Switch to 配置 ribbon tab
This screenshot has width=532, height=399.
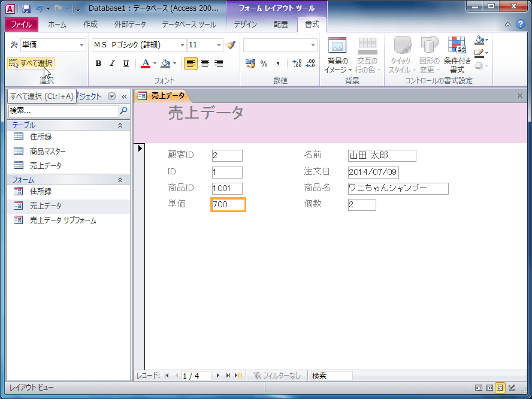pos(281,25)
